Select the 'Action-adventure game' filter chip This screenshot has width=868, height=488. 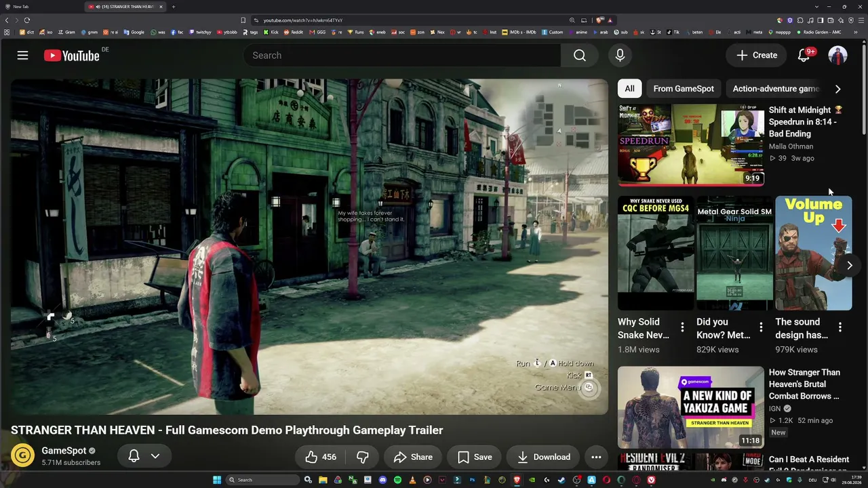(x=776, y=89)
